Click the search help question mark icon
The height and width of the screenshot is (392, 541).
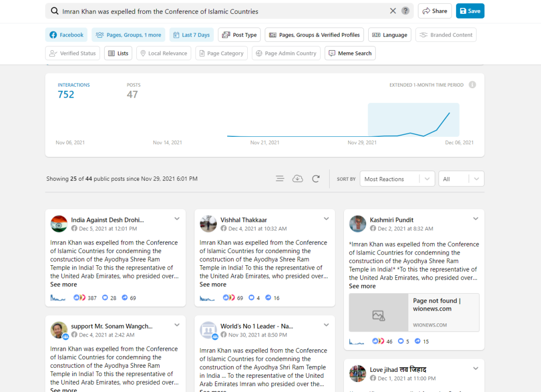405,11
